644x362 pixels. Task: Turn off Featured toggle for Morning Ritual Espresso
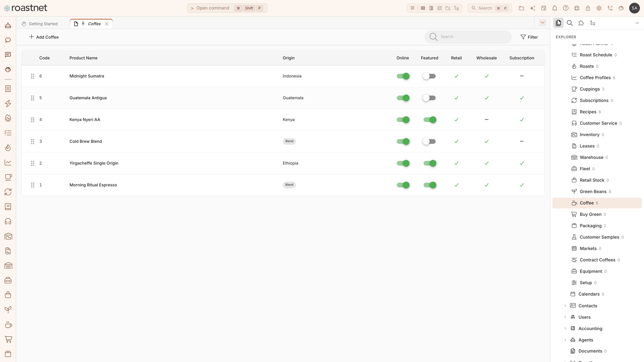tap(429, 185)
